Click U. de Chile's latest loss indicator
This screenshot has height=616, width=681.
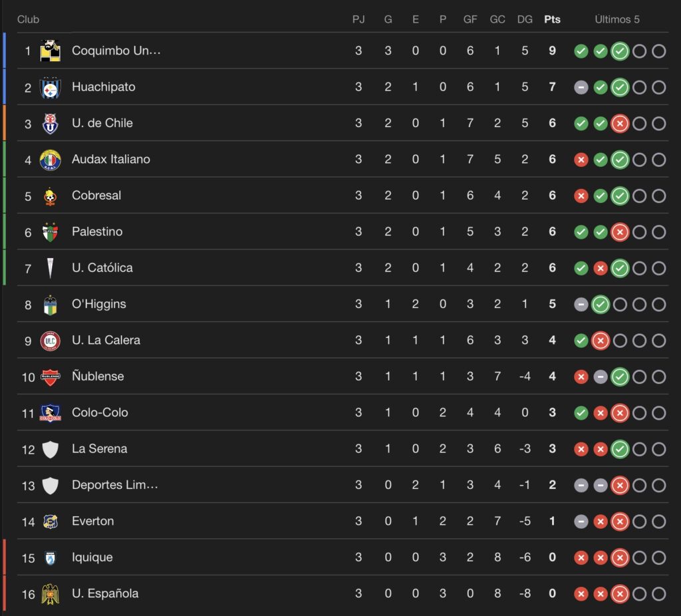[620, 124]
